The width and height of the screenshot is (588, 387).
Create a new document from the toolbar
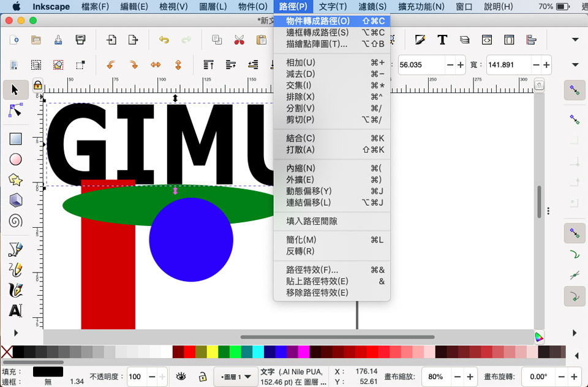14,40
